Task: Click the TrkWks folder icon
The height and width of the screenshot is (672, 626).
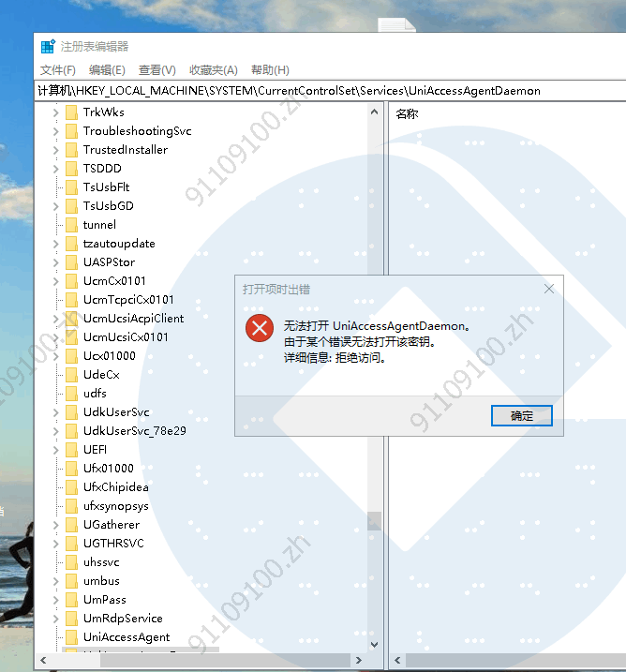Action: pyautogui.click(x=71, y=112)
